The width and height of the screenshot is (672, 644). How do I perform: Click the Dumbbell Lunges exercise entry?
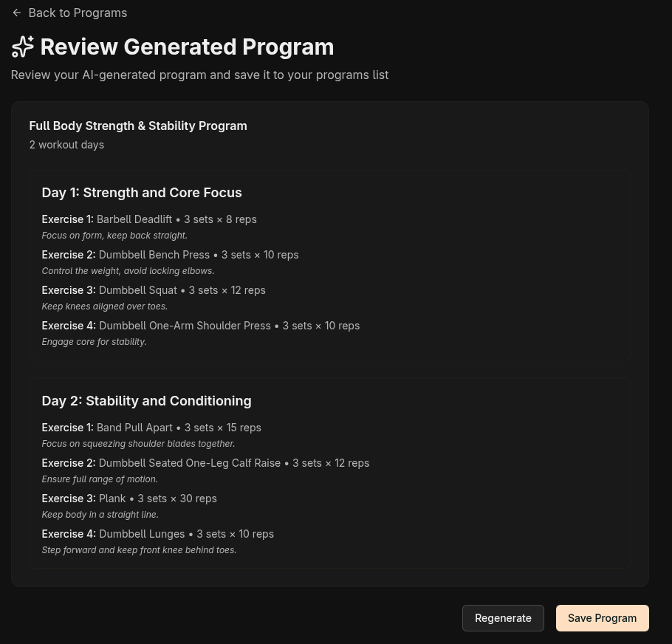pyautogui.click(x=157, y=533)
